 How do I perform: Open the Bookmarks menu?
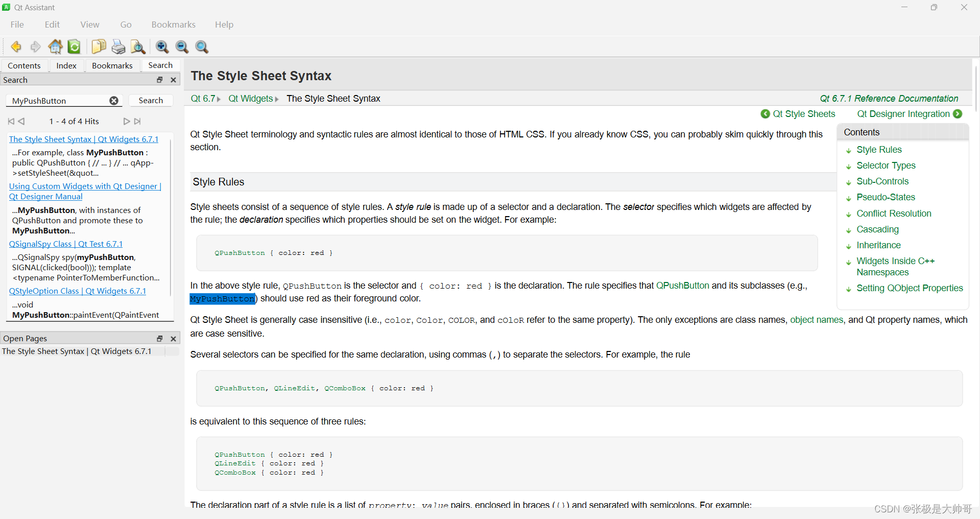tap(173, 25)
